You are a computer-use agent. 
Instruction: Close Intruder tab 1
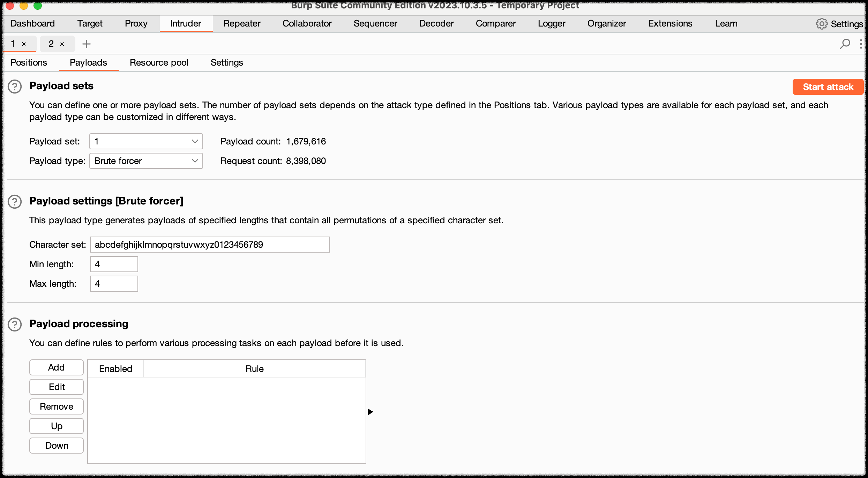24,44
